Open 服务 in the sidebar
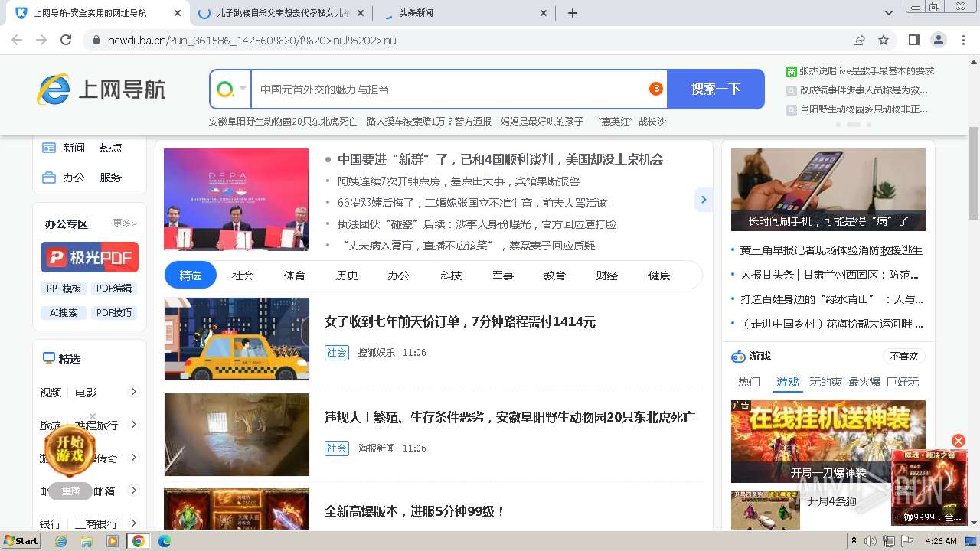980x551 pixels. (x=111, y=178)
